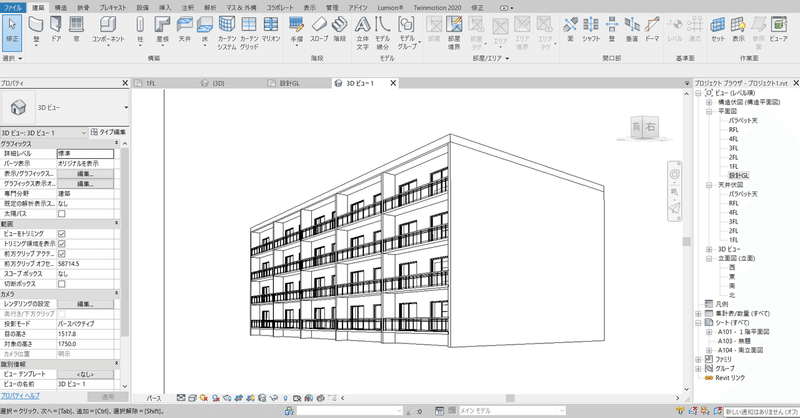This screenshot has width=800, height=418.
Task: Collapse the 立面図 (立面) tree node
Action: click(709, 259)
